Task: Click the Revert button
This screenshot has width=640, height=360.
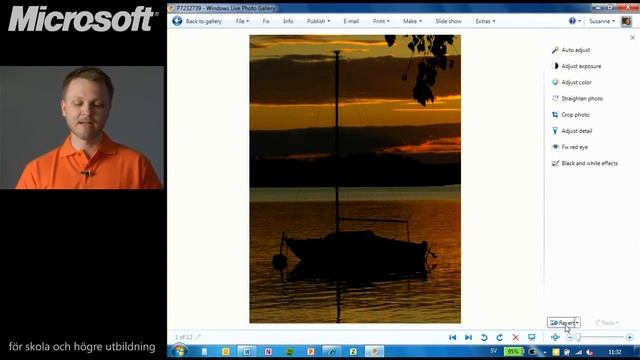Action: click(561, 323)
